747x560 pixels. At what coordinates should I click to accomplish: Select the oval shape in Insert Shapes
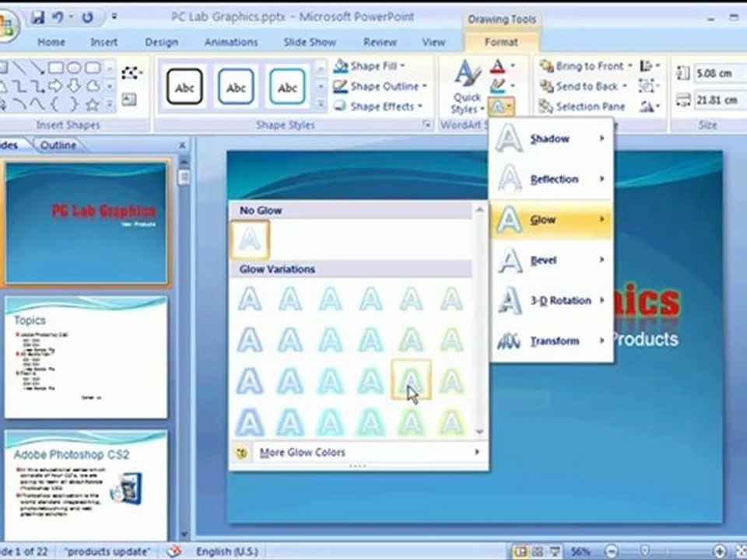pyautogui.click(x=74, y=68)
